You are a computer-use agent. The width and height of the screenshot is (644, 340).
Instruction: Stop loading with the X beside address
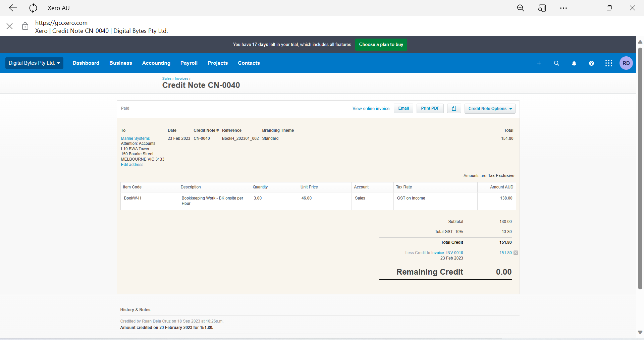tap(10, 26)
